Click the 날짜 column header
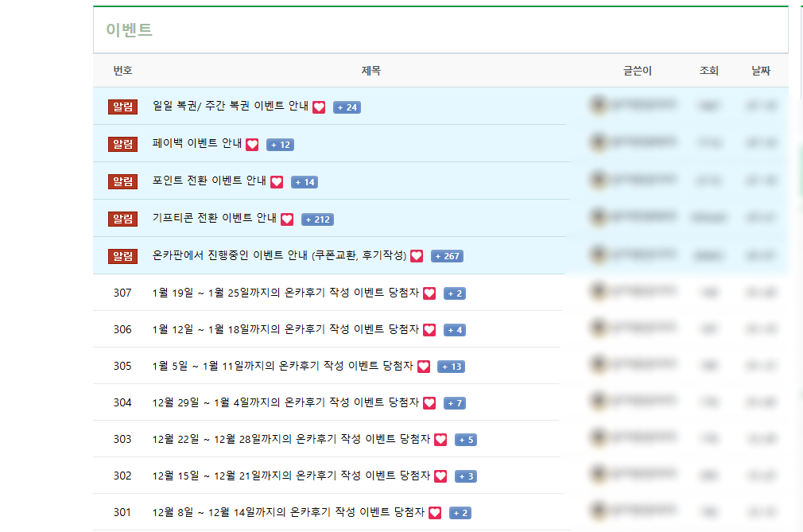The width and height of the screenshot is (803, 532). click(x=760, y=71)
